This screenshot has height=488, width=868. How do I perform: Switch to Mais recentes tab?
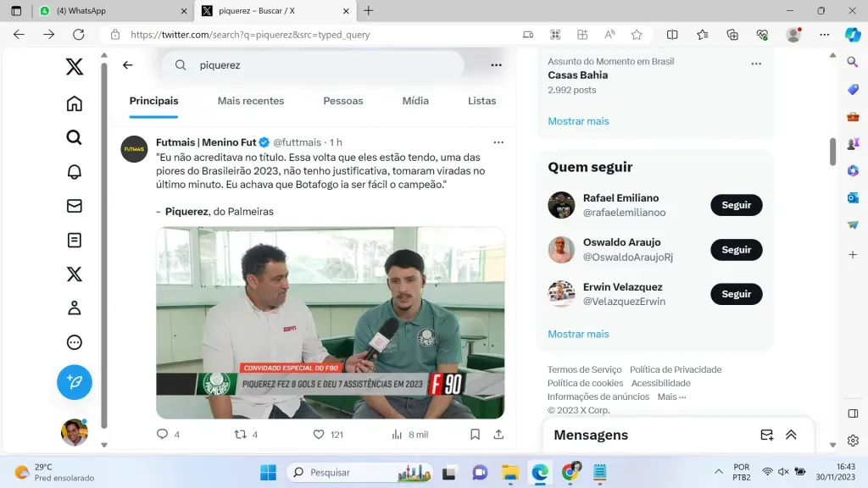pos(251,101)
